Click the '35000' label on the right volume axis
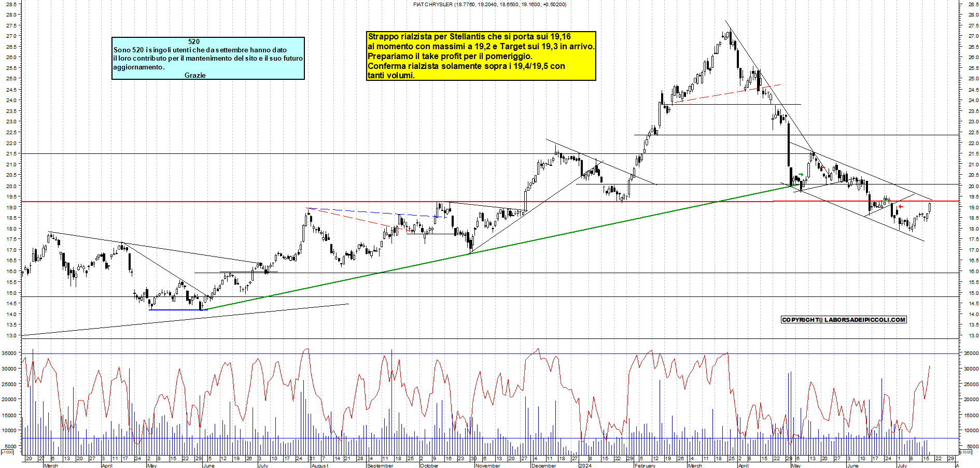Image resolution: width=980 pixels, height=468 pixels. (971, 353)
